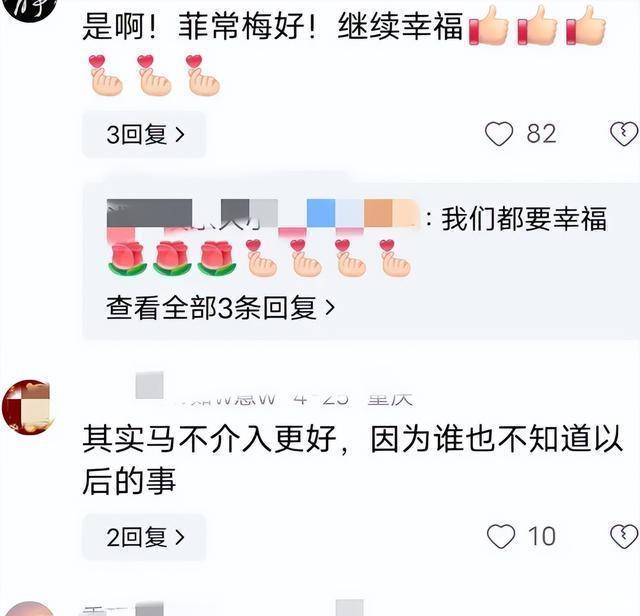
Task: Select the comment text 其实马不介入更好
Action: point(209,440)
